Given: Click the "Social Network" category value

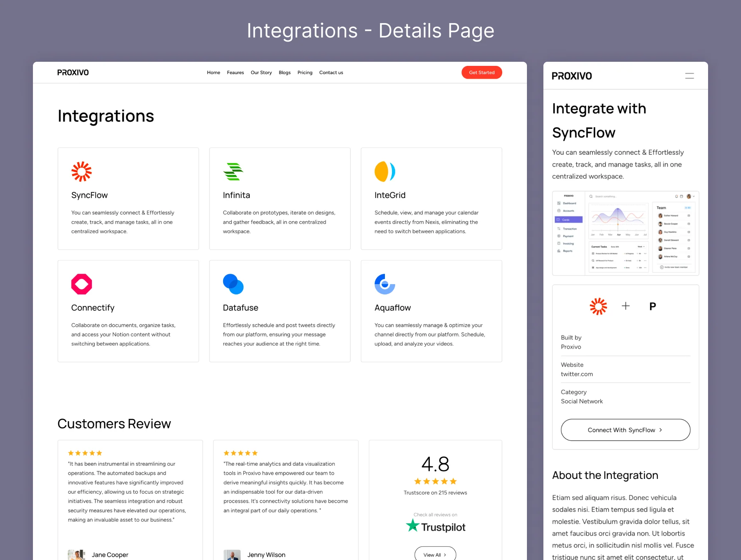Looking at the screenshot, I should [582, 401].
